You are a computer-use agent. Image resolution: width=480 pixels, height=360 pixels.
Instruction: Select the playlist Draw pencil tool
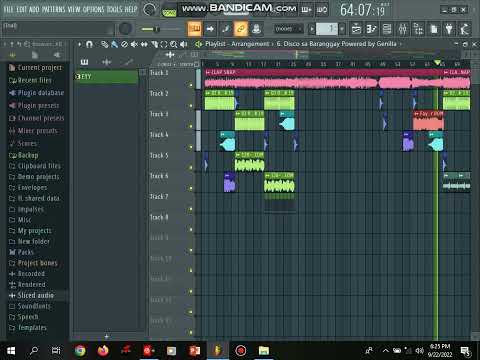(x=105, y=44)
